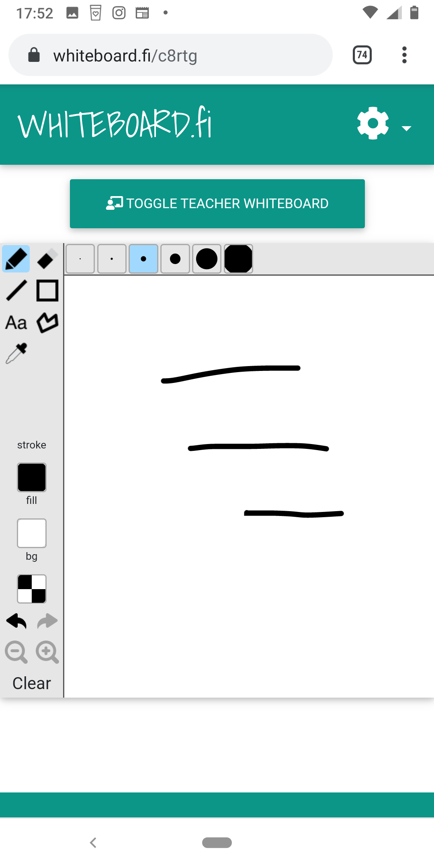Tap the home gesture pill

coord(217,843)
